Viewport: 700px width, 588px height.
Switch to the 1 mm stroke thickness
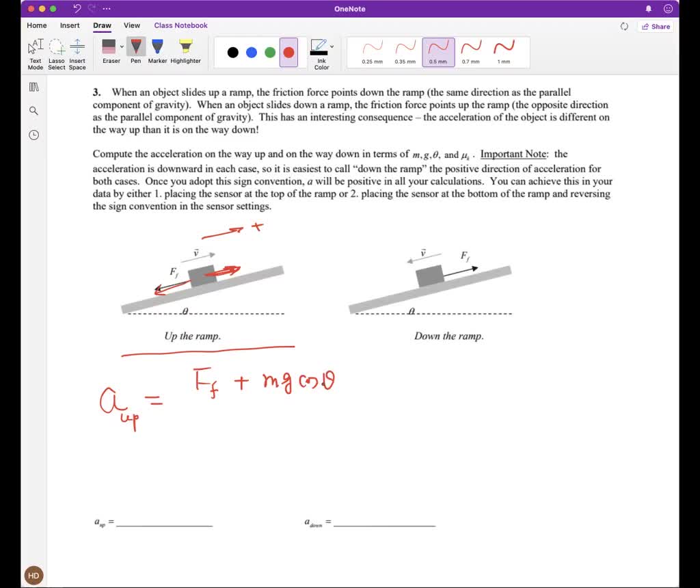[504, 51]
